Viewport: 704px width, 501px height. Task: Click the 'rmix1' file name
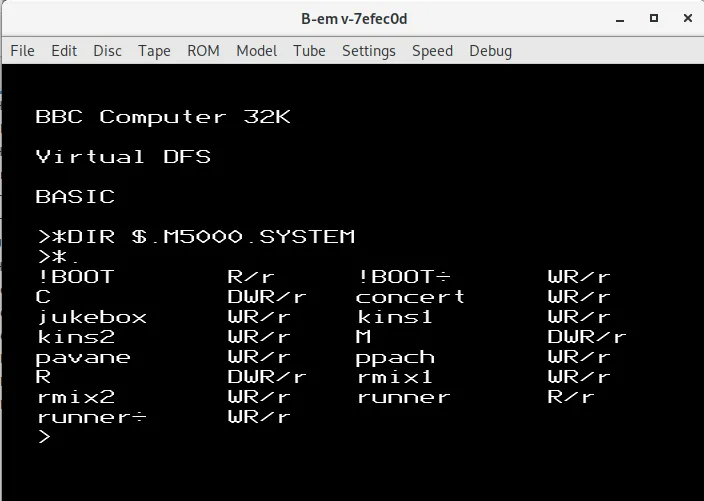pos(395,377)
